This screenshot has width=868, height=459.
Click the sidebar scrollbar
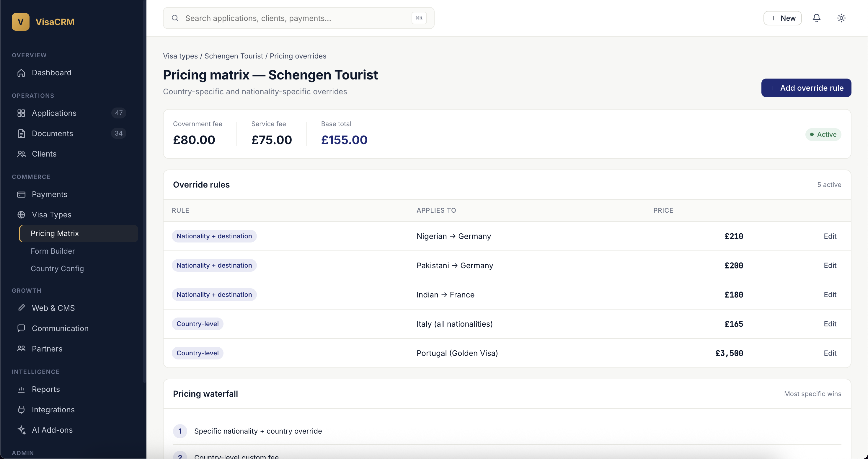tap(144, 192)
